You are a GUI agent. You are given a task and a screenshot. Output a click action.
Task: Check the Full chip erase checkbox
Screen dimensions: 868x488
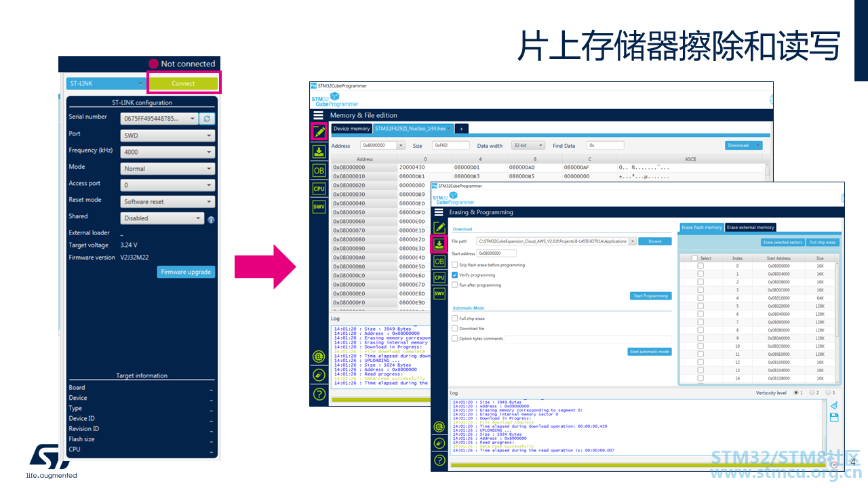pos(455,318)
